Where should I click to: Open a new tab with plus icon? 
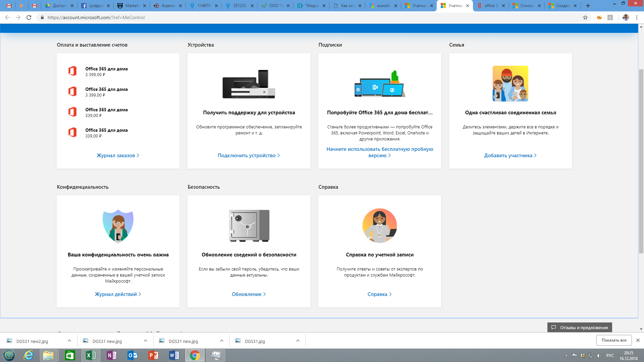(x=588, y=6)
